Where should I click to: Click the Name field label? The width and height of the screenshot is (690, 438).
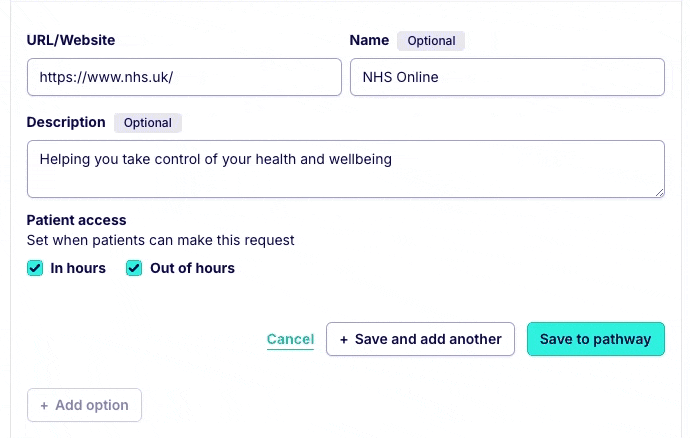click(x=369, y=41)
